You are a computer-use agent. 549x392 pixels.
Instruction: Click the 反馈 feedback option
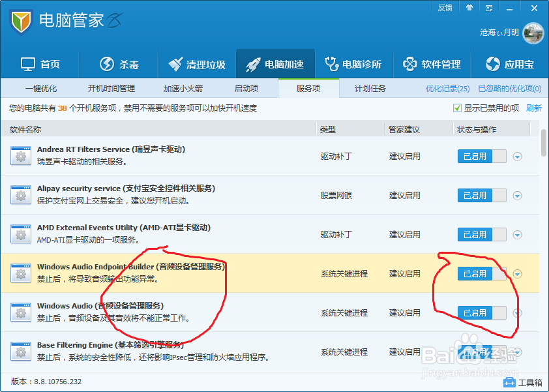click(445, 7)
